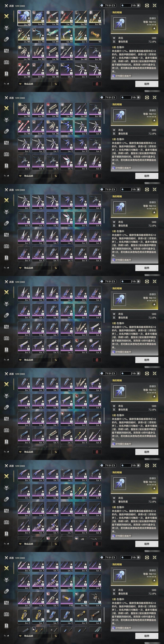
Task: Expand the small triangle arrows under the sidebar in topmost panel
Action: tap(7, 84)
